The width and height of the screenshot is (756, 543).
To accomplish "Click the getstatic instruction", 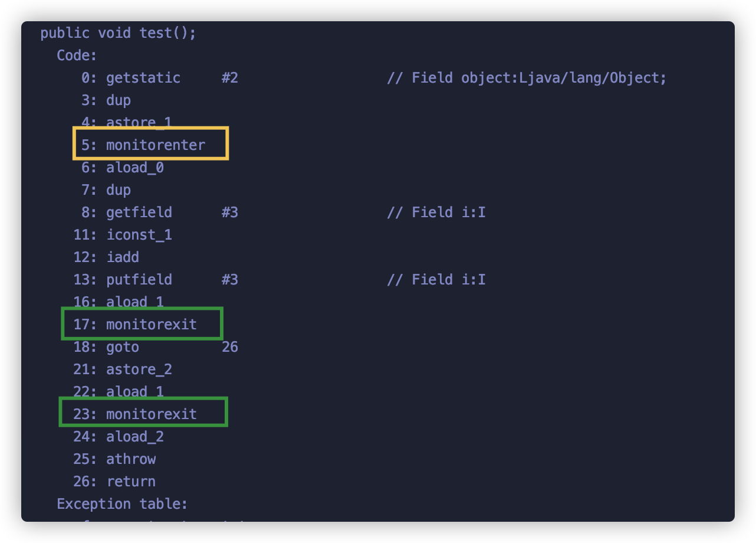I will click(x=143, y=77).
